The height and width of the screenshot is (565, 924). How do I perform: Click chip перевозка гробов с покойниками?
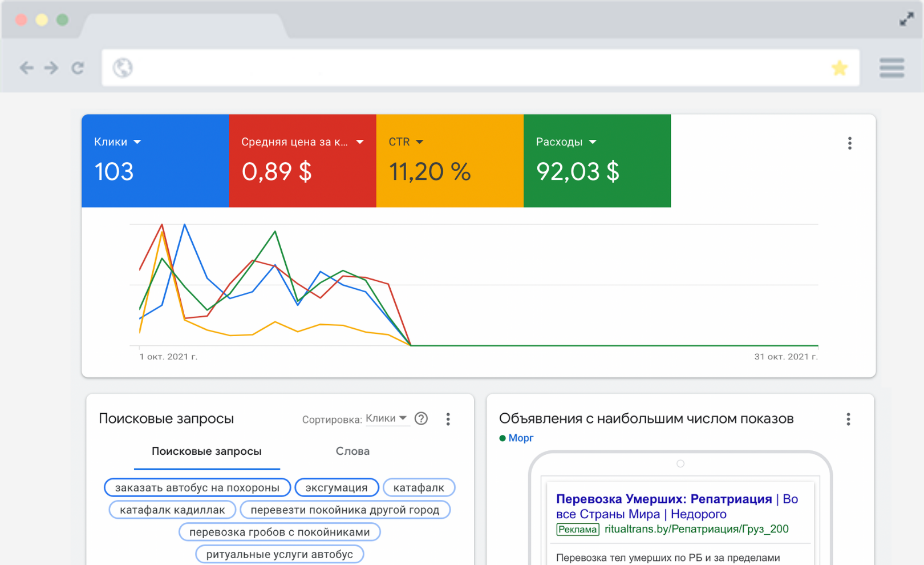279,532
